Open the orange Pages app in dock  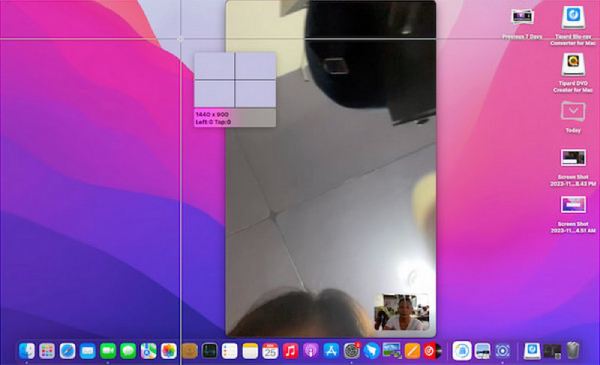click(x=412, y=351)
